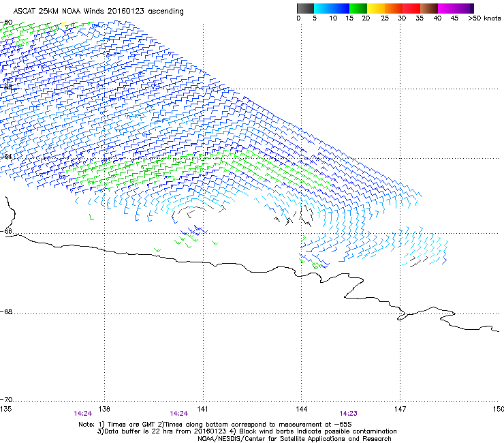This screenshot has height=443, width=504.
Task: Click the gray 0-5 knots color swatch
Action: 305,8
